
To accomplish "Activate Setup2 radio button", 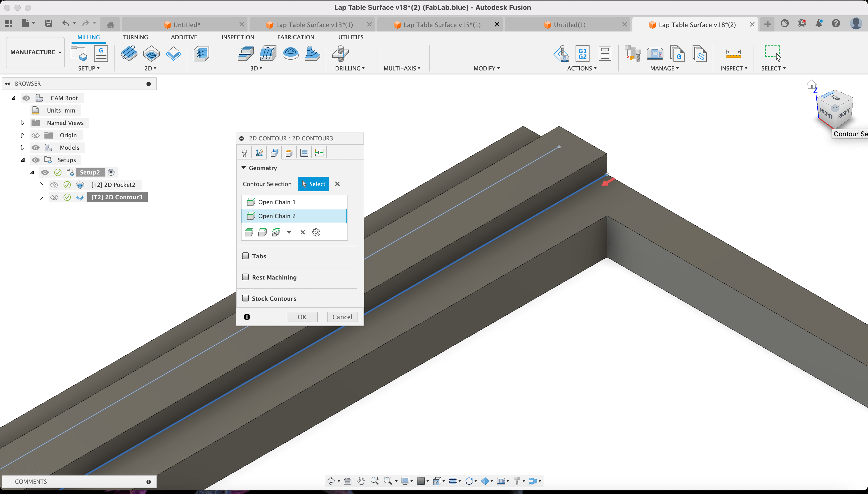I will point(111,172).
